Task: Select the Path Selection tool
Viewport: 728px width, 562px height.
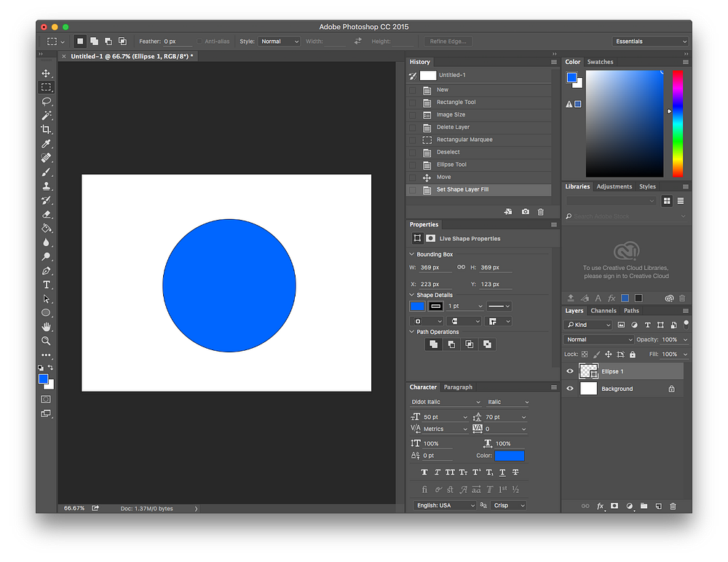Action: tap(46, 298)
